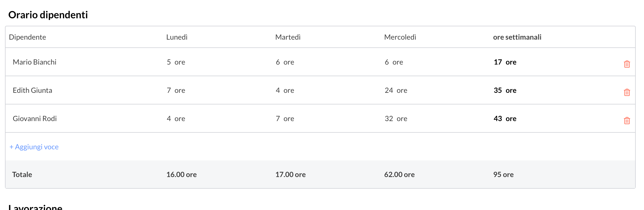Edit Mario Bianchi's Martedì hours

click(278, 62)
